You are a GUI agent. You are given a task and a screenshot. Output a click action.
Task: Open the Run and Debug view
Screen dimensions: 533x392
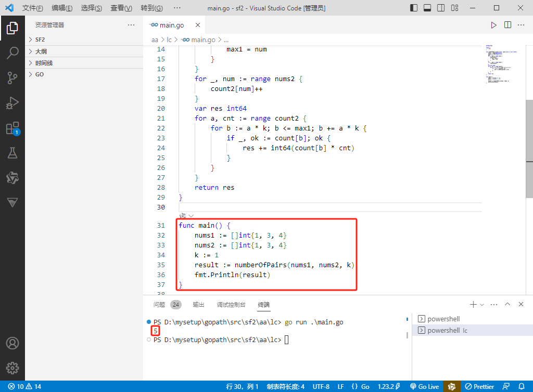12,103
